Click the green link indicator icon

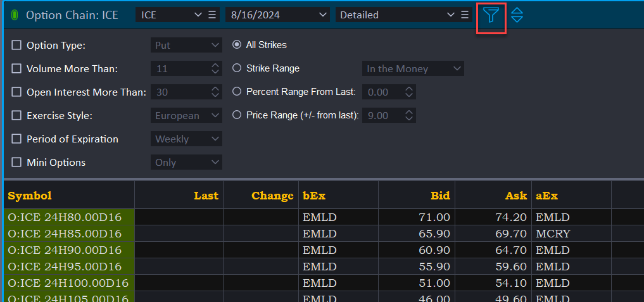point(15,15)
